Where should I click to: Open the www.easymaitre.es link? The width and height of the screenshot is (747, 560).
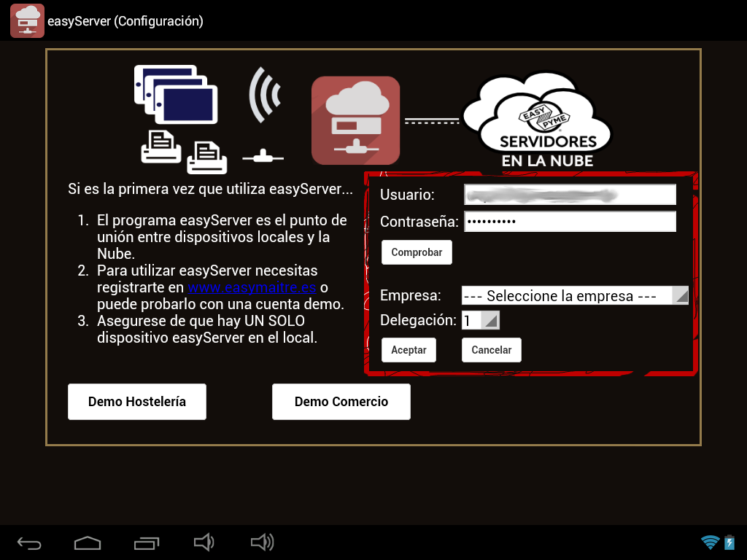[x=252, y=287]
